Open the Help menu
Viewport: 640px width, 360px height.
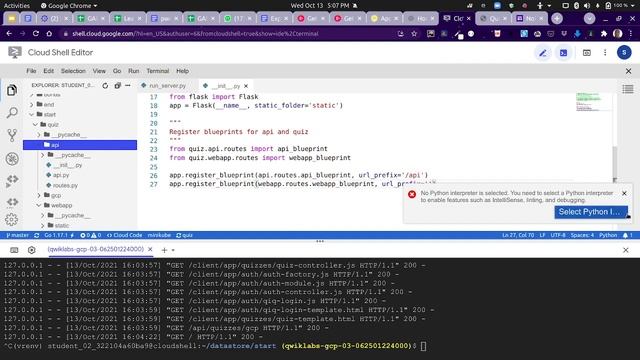click(182, 71)
